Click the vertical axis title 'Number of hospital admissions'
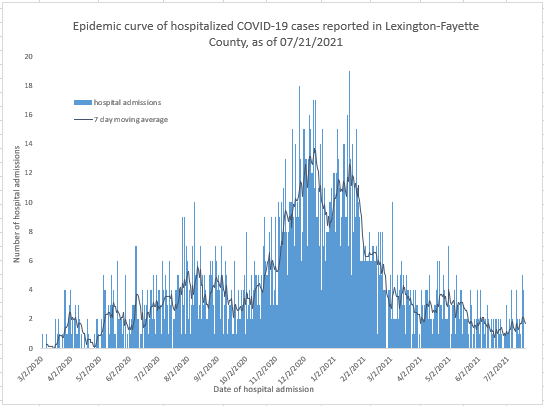Viewport: 544px width, 406px height. pos(16,204)
